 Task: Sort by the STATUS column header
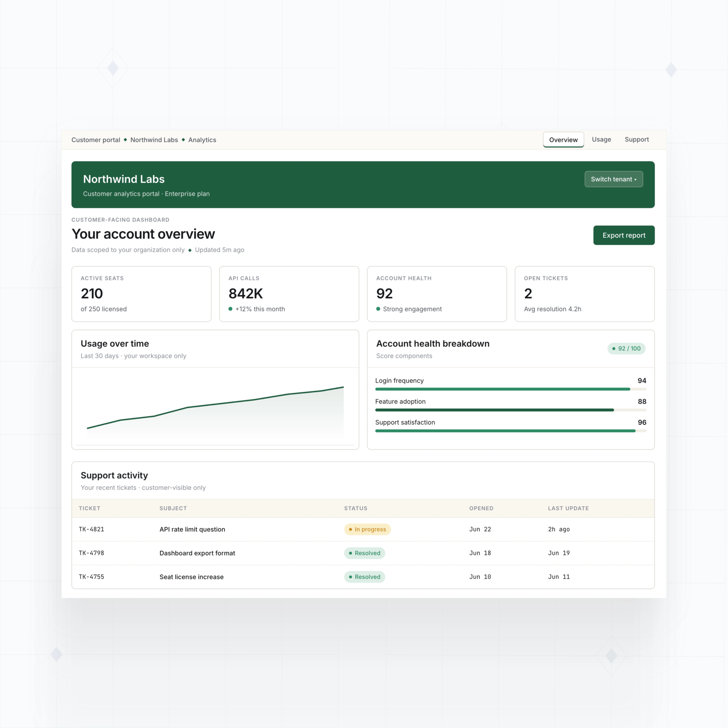click(356, 508)
